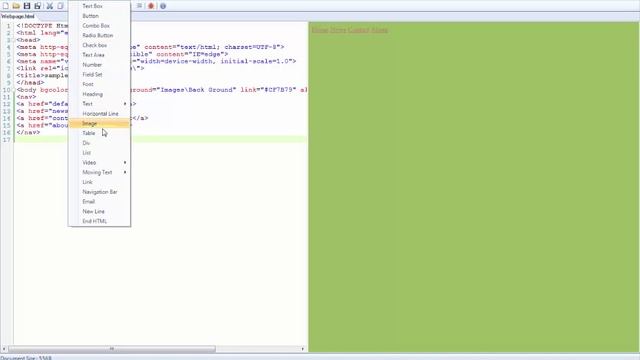
Task: Insert a Div element
Action: coord(100,143)
